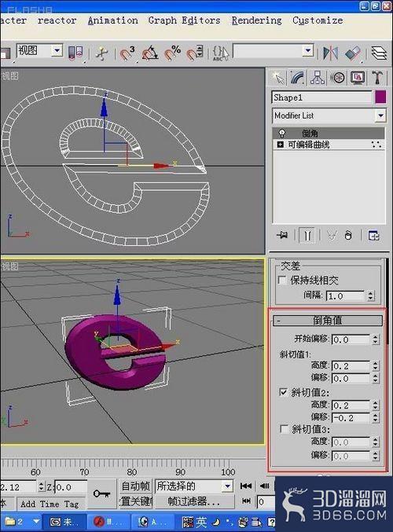Image resolution: width=393 pixels, height=532 pixels.
Task: Toggle the 斜切值2 checkbox
Action: pyautogui.click(x=283, y=392)
